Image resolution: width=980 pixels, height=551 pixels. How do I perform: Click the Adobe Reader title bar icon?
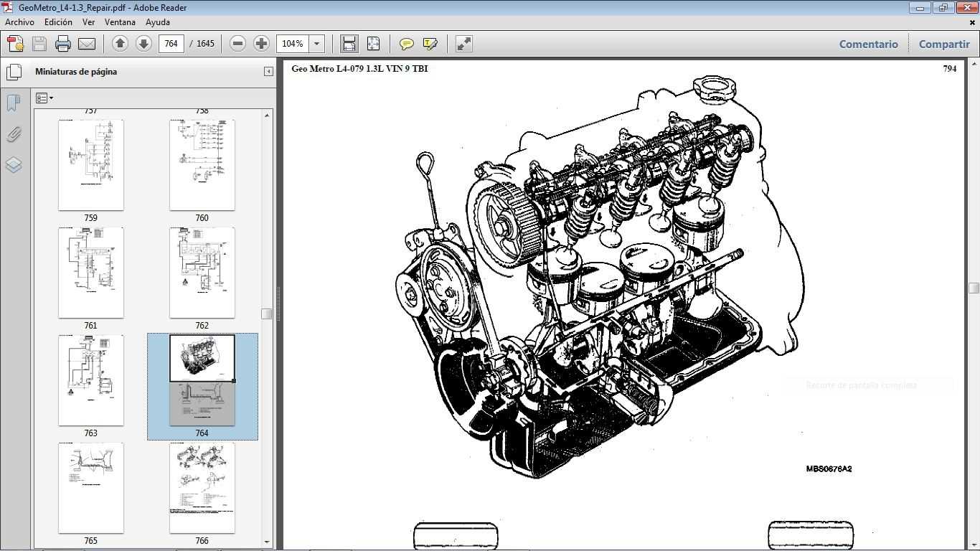[x=7, y=7]
